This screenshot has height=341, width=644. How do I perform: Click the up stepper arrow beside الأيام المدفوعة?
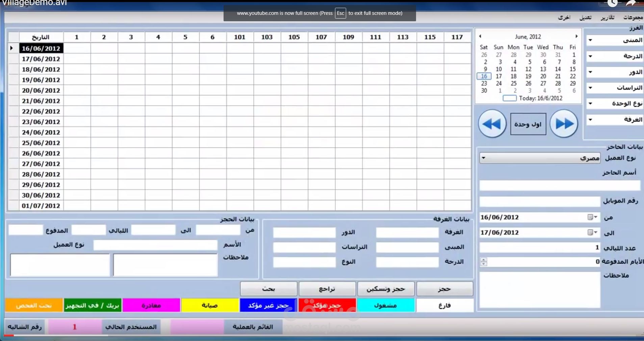(x=484, y=259)
